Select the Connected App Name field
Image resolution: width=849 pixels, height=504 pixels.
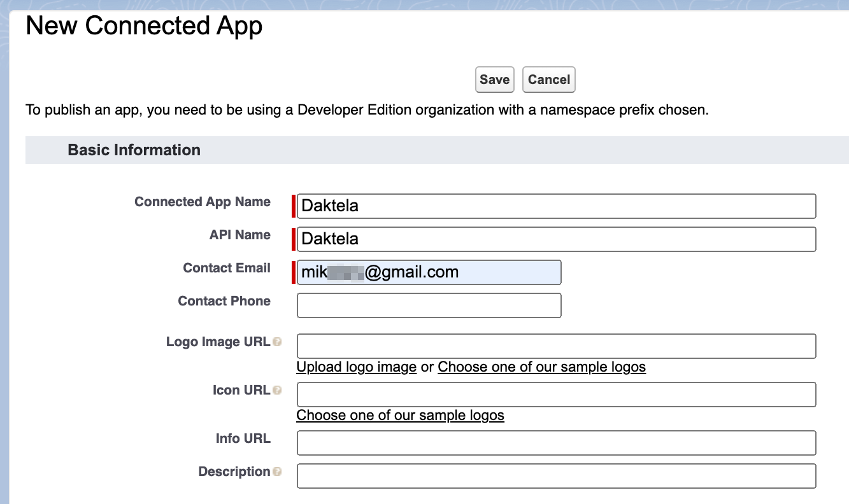pyautogui.click(x=554, y=206)
